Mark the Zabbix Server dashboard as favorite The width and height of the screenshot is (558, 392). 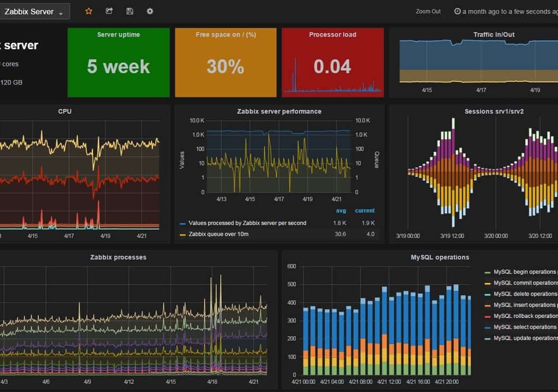(x=89, y=11)
